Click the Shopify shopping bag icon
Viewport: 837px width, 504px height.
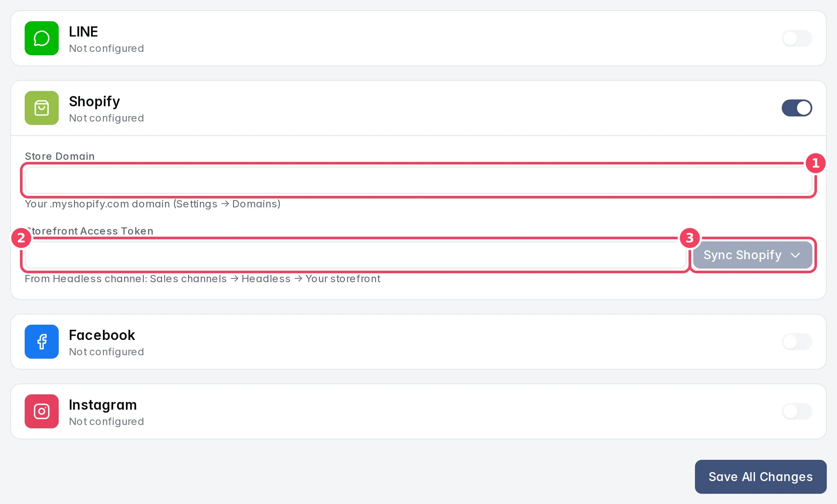tap(42, 108)
